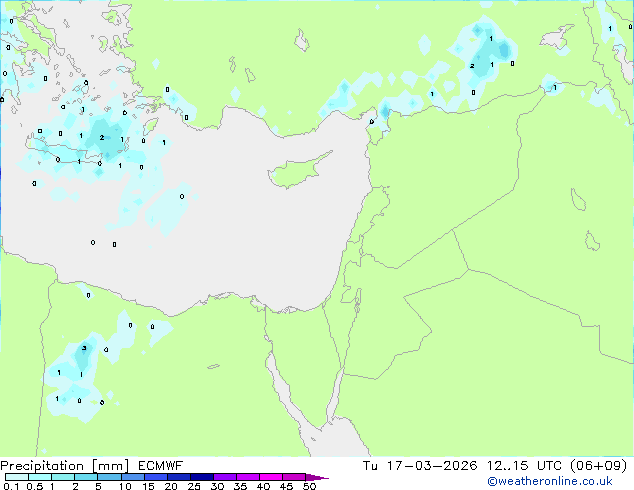Click the 45–50 mm legend color box
Screen dimensions: 634x490
point(293,477)
